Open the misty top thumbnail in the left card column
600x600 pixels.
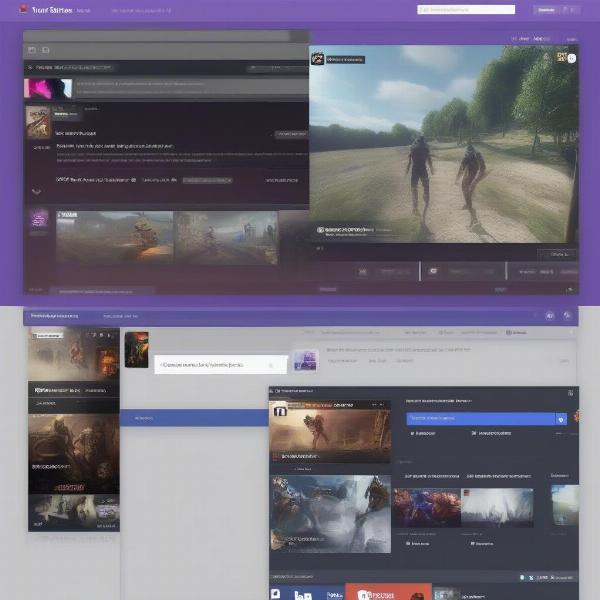(74, 354)
